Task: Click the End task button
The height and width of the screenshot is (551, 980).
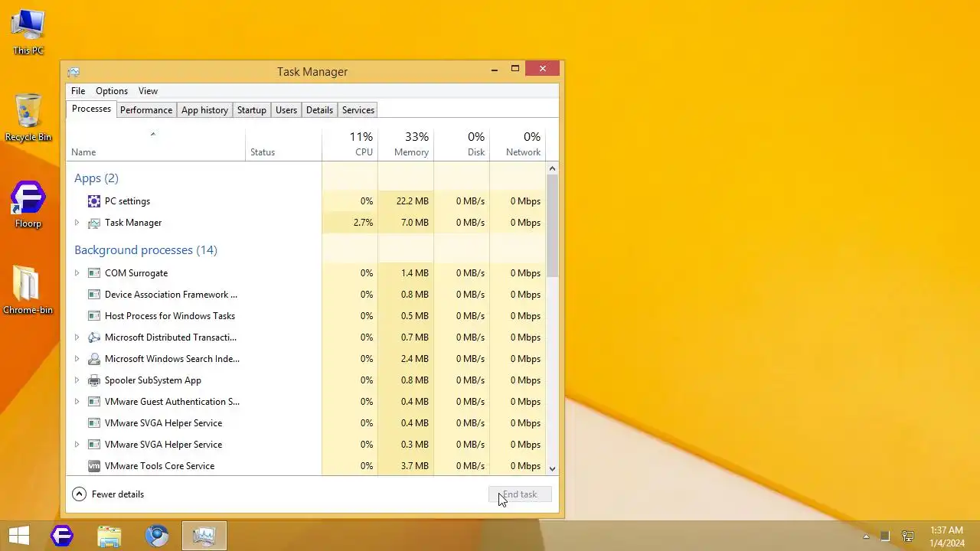Action: point(520,494)
